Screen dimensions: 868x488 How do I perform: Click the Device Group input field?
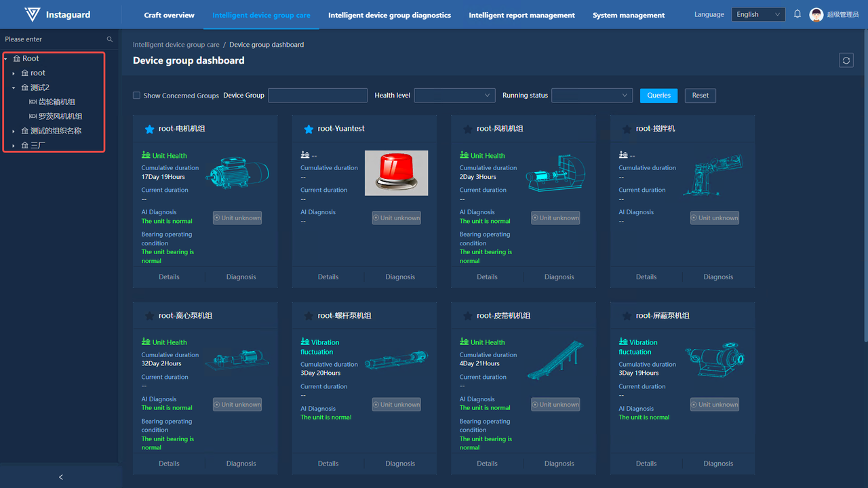coord(317,96)
